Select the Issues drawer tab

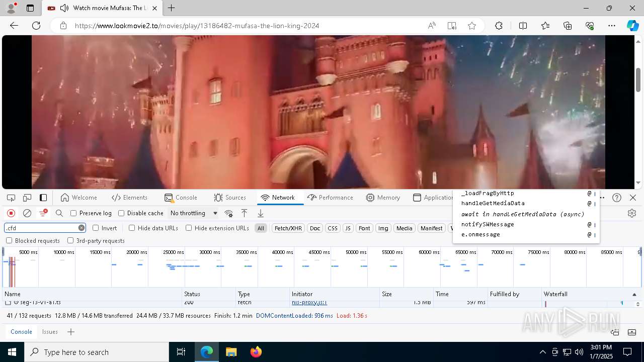point(50,332)
